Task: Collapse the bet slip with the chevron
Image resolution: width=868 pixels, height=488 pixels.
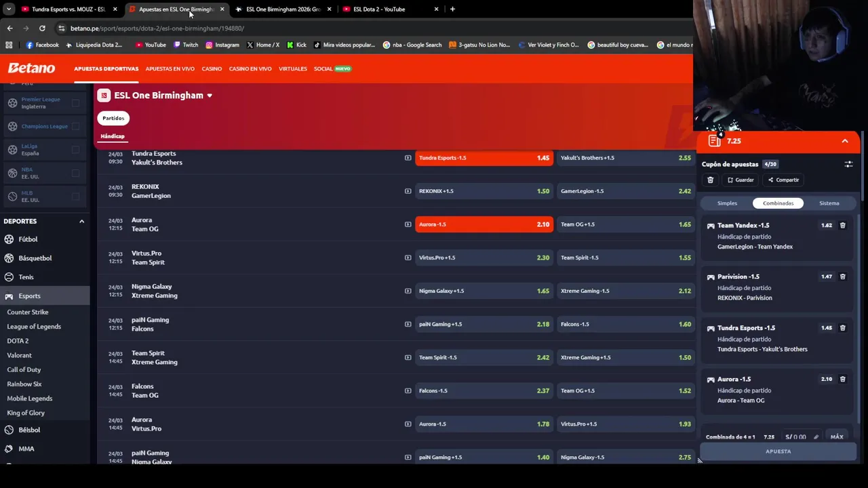Action: click(845, 141)
